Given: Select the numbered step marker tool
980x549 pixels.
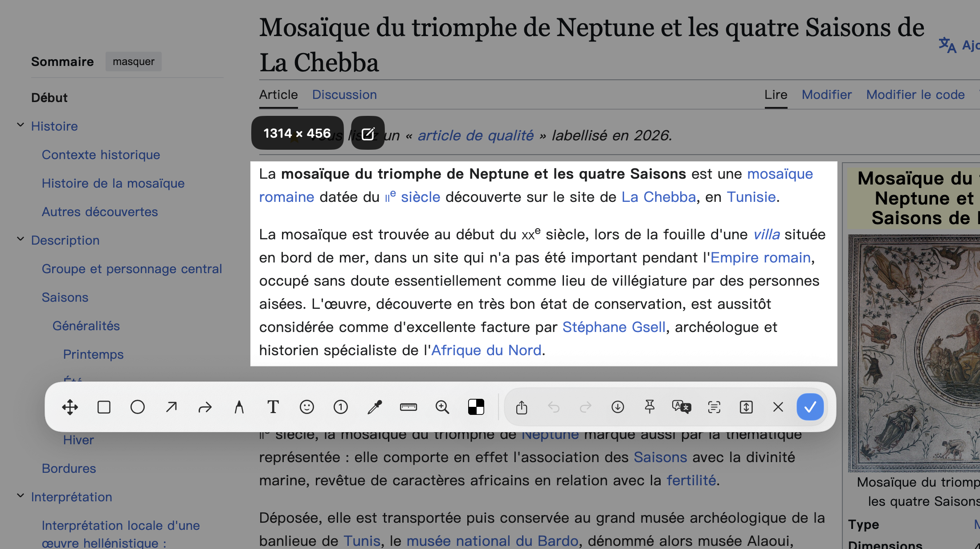Looking at the screenshot, I should click(341, 407).
